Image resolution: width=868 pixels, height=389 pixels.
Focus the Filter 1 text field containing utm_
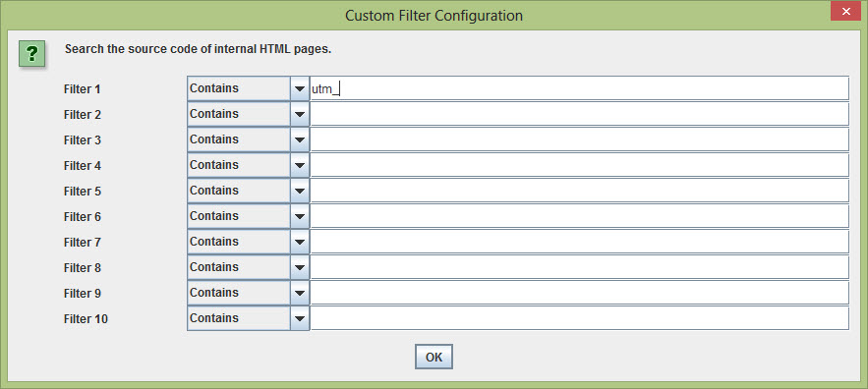pyautogui.click(x=580, y=88)
